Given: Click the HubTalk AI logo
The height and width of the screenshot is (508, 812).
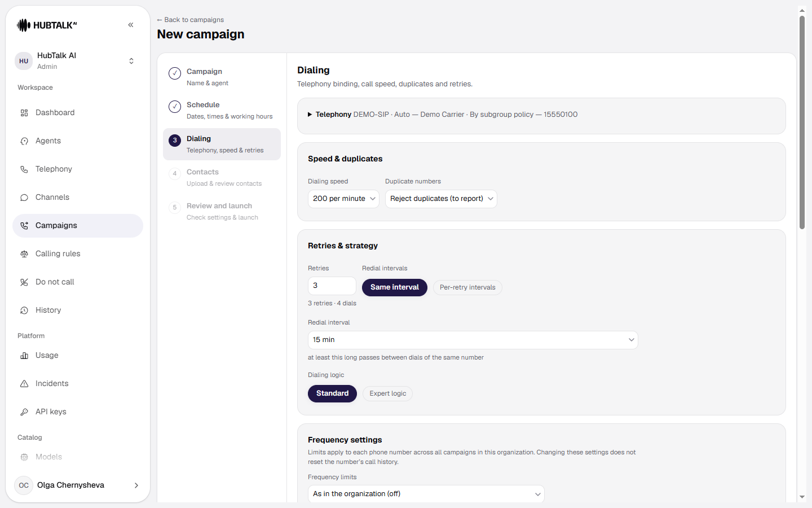Looking at the screenshot, I should 47,25.
